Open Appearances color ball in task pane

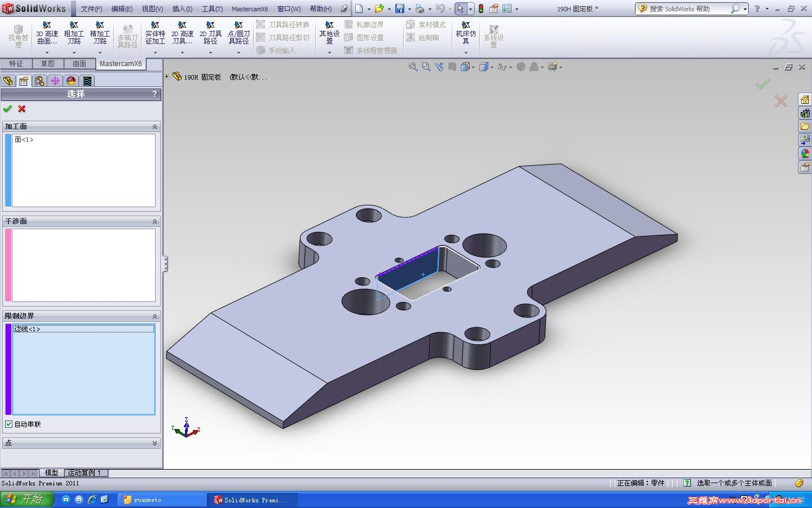click(805, 154)
